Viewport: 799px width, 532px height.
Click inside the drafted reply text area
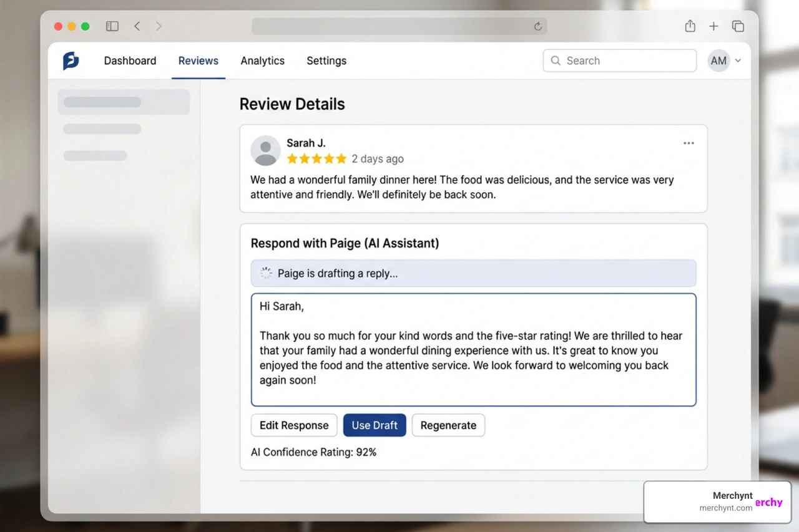pos(474,350)
